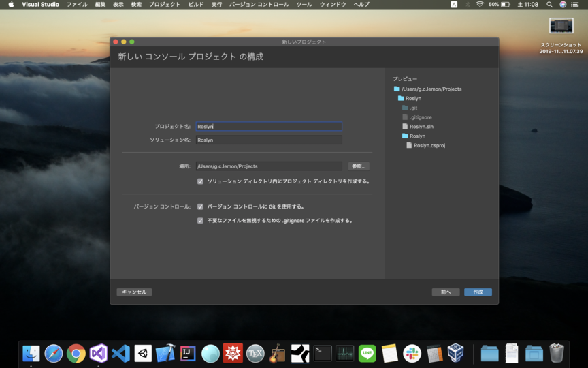This screenshot has width=588, height=368.
Task: Click the 前へ button
Action: (446, 292)
